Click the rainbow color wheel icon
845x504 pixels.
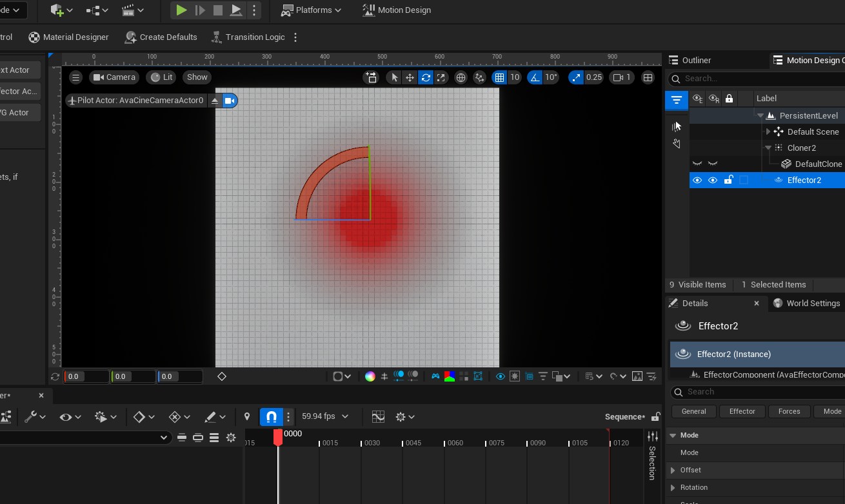(x=370, y=376)
